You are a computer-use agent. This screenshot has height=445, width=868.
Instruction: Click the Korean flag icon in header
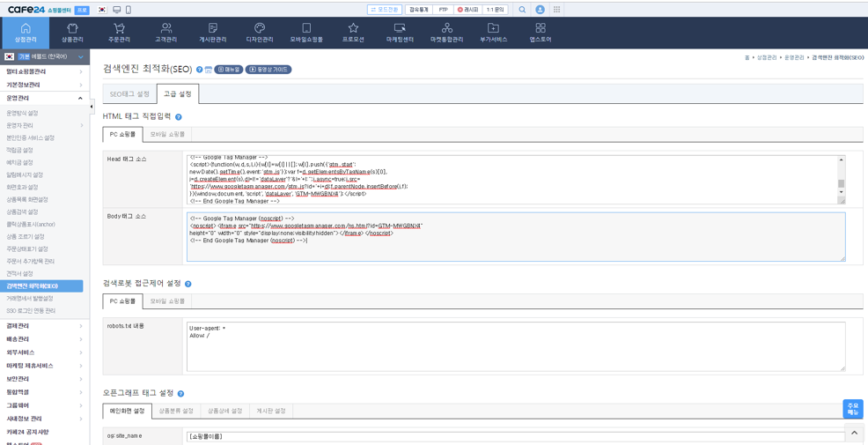pyautogui.click(x=102, y=10)
